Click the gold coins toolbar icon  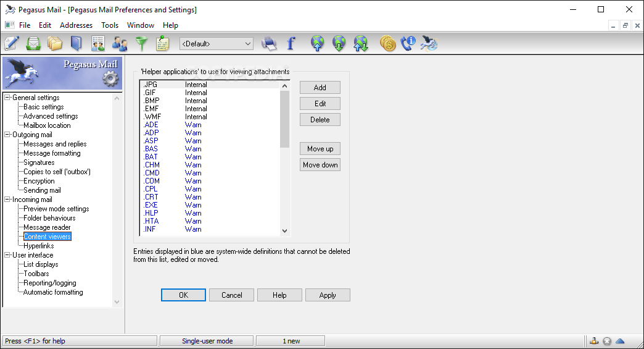pos(388,43)
